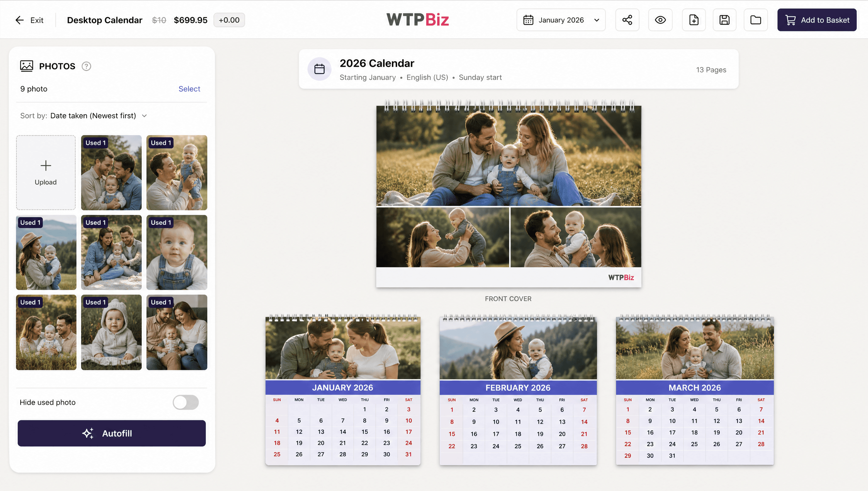Click the $699.95 price

[191, 20]
